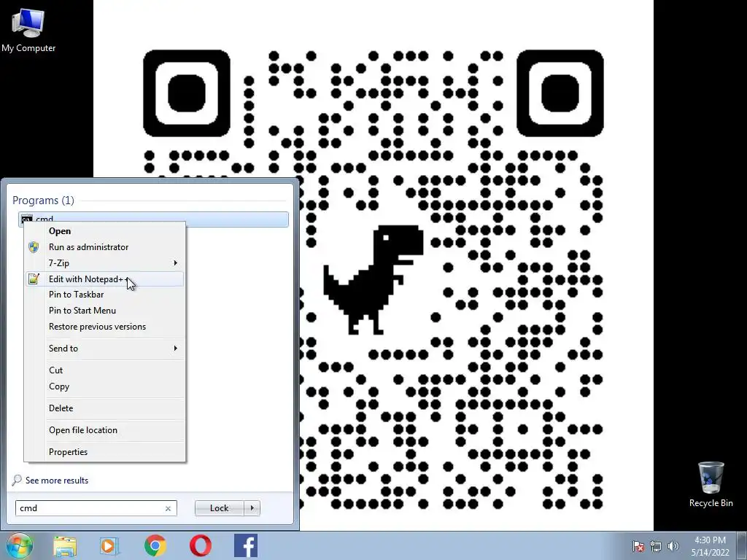Click See more results link
747x560 pixels.
point(57,481)
